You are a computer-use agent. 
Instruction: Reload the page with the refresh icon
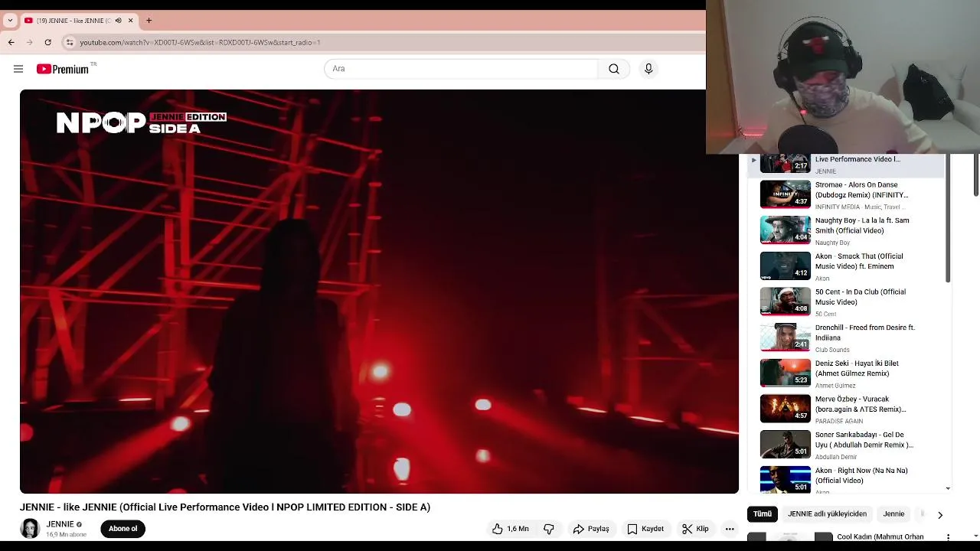47,42
